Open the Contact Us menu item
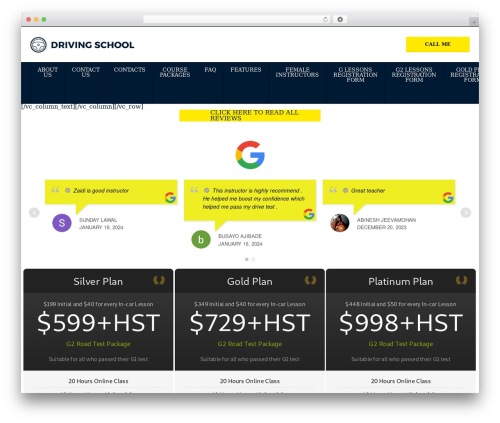Screen dimensions: 500x423 pyautogui.click(x=86, y=72)
